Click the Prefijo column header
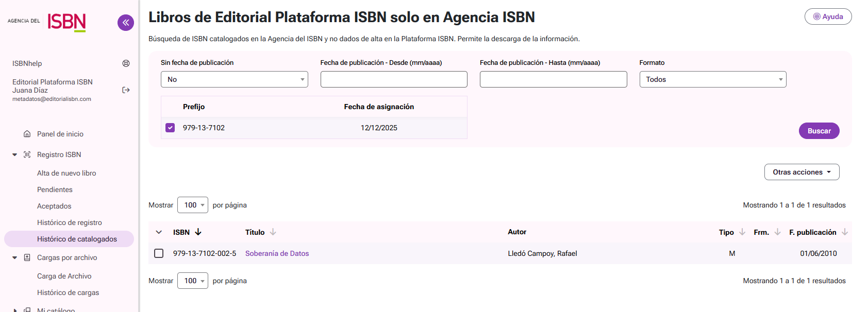The height and width of the screenshot is (312, 868). coord(194,107)
